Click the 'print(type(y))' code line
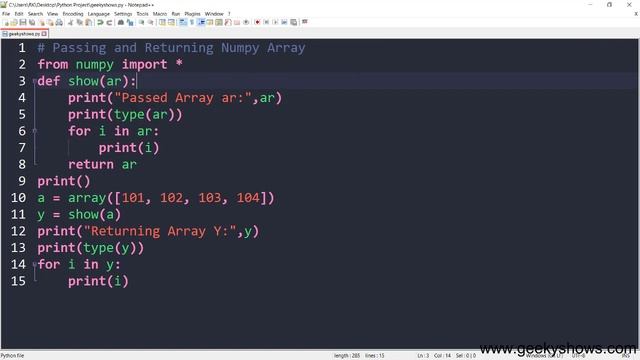 pyautogui.click(x=91, y=248)
